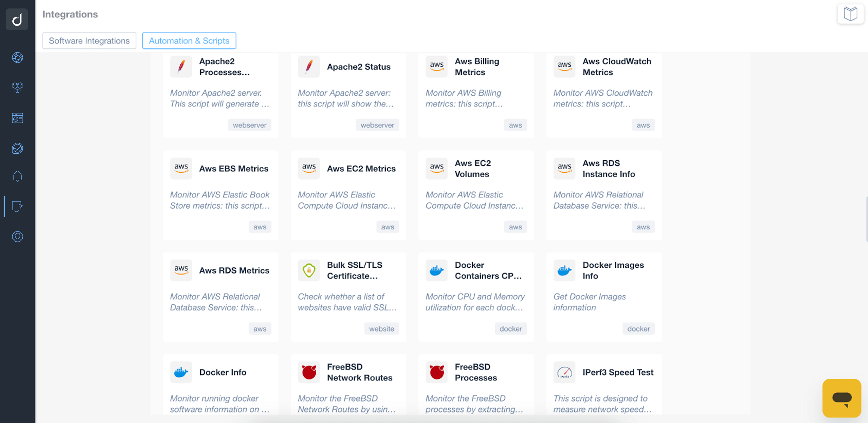Click docker tag on Docker Images Info

[638, 329]
